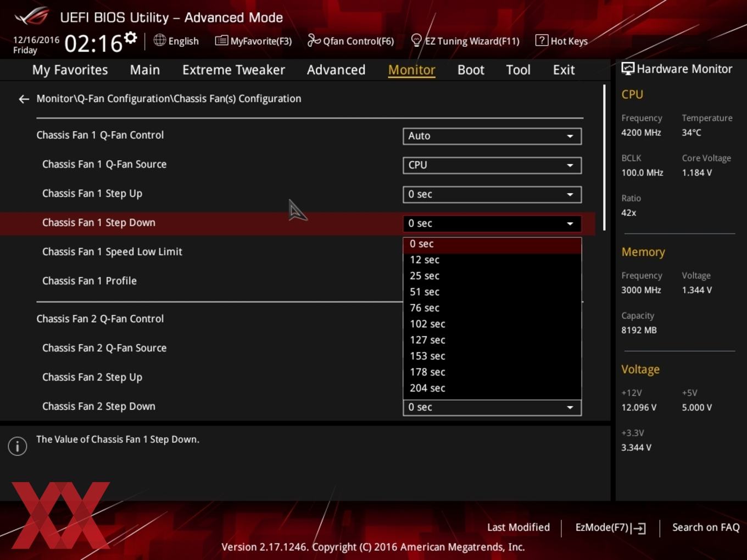Click the info icon beside the help description
This screenshot has width=747, height=560.
[18, 446]
